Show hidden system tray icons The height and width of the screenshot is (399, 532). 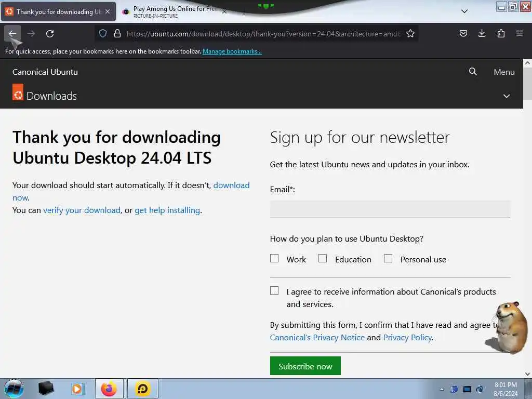442,389
